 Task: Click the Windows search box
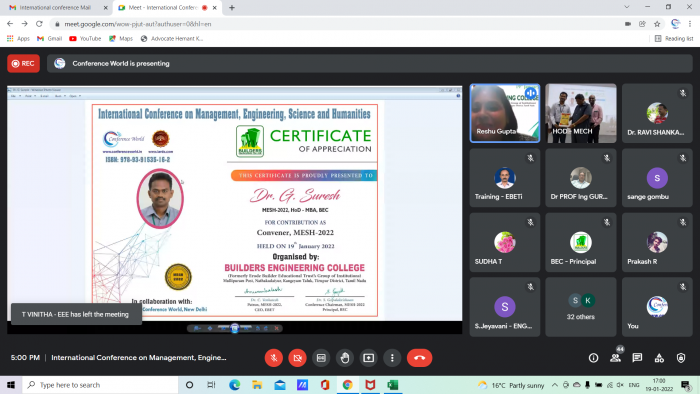pyautogui.click(x=100, y=385)
